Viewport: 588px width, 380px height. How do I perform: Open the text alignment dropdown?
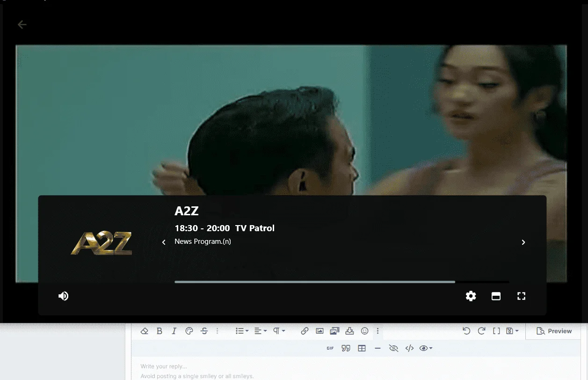(261, 331)
